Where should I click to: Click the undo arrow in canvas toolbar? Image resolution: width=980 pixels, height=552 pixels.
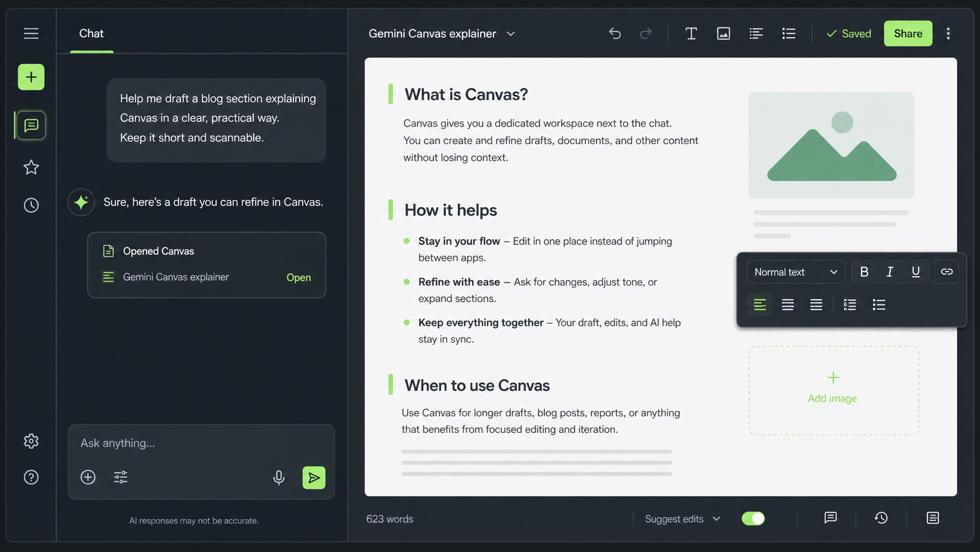tap(615, 33)
